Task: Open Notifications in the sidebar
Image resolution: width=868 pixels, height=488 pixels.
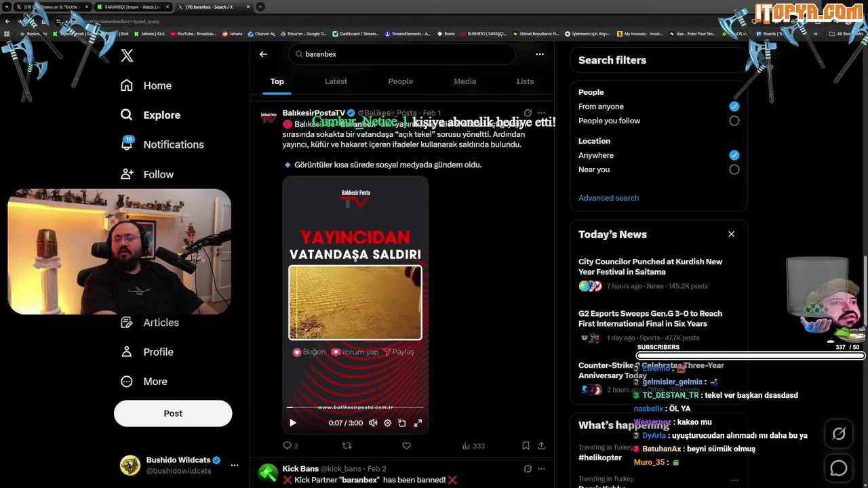Action: (x=161, y=144)
